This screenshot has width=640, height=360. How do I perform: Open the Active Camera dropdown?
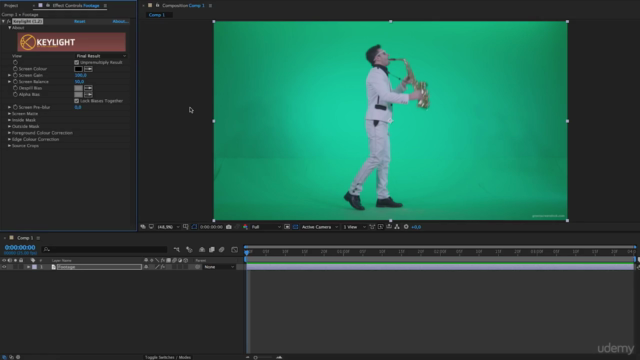(320, 227)
